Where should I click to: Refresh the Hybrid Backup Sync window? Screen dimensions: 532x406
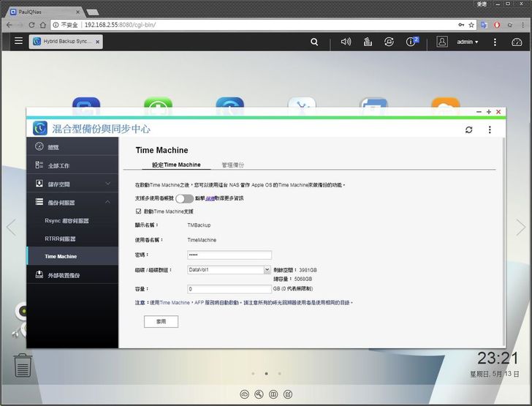point(468,129)
